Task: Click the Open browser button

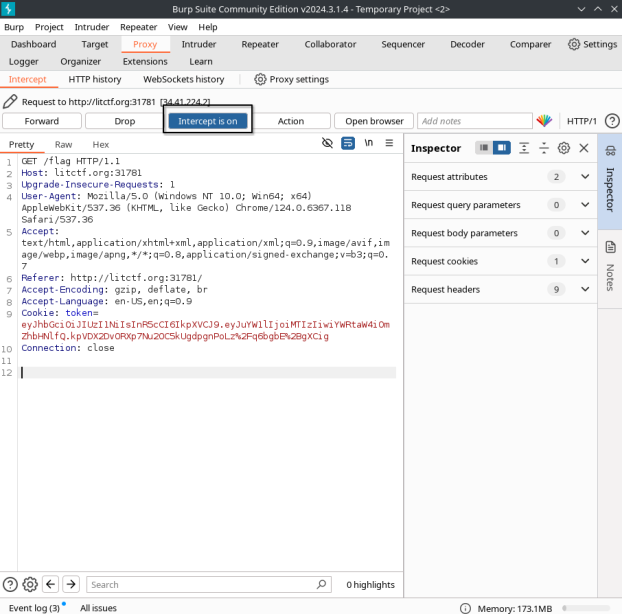Action: point(374,121)
